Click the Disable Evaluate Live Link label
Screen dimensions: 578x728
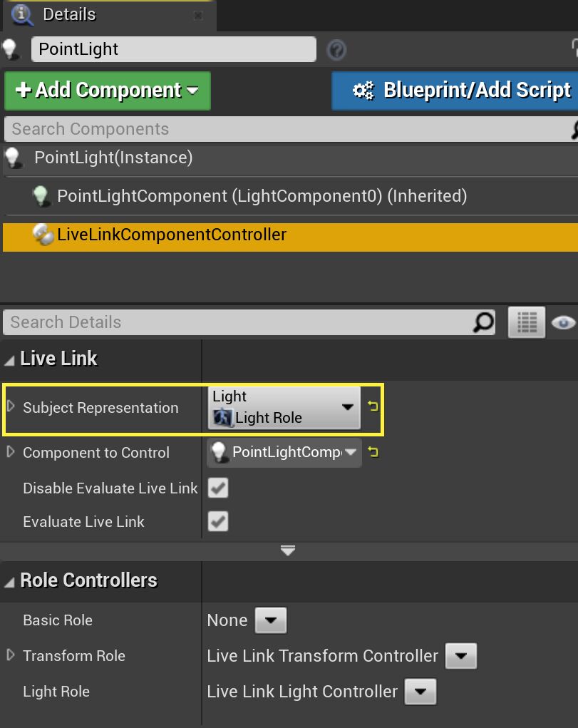click(110, 488)
